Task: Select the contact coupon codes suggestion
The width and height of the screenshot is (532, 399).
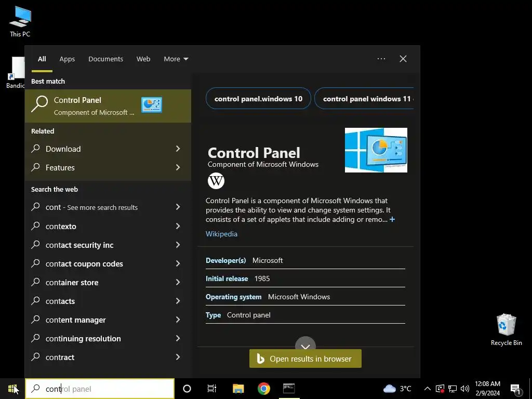Action: (x=108, y=263)
